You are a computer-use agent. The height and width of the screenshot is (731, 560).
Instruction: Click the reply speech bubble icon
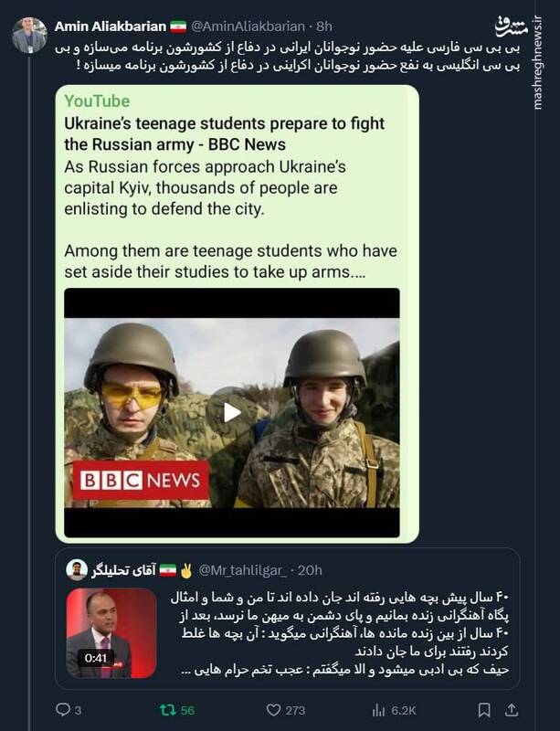63,709
